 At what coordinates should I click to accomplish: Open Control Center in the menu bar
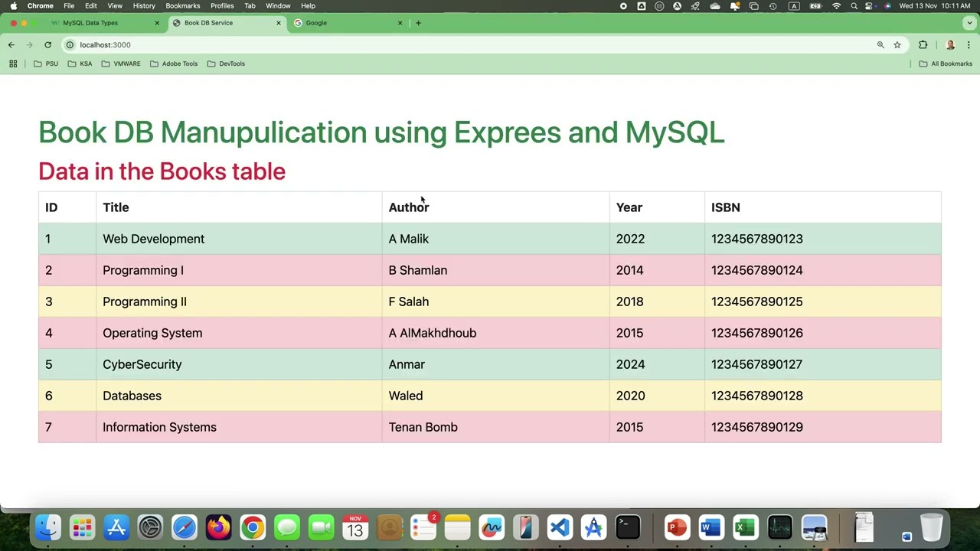click(x=870, y=5)
